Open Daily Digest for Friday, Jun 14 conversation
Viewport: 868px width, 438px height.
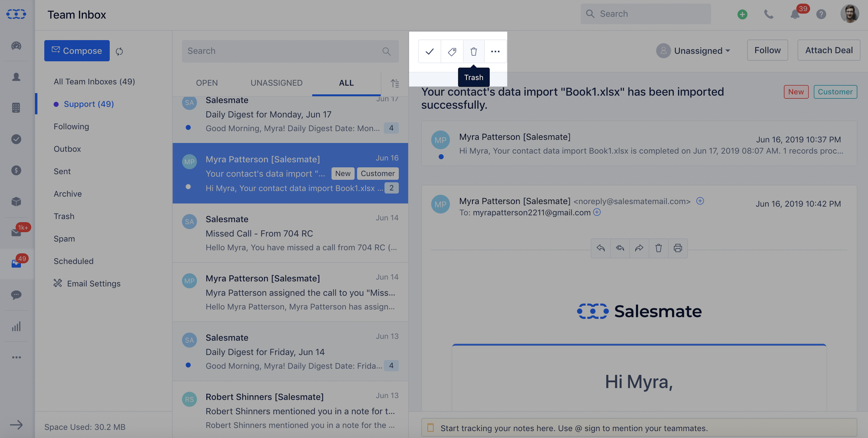[290, 351]
